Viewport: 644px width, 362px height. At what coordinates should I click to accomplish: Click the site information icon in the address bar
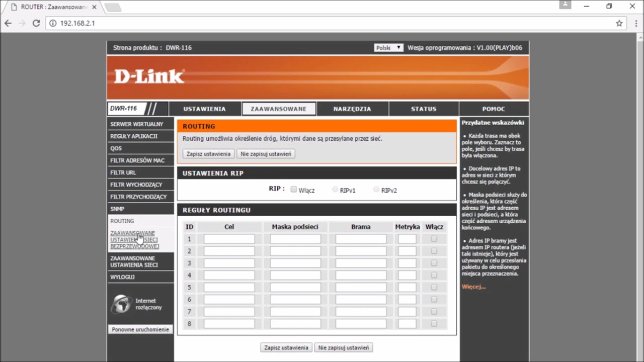(x=53, y=23)
